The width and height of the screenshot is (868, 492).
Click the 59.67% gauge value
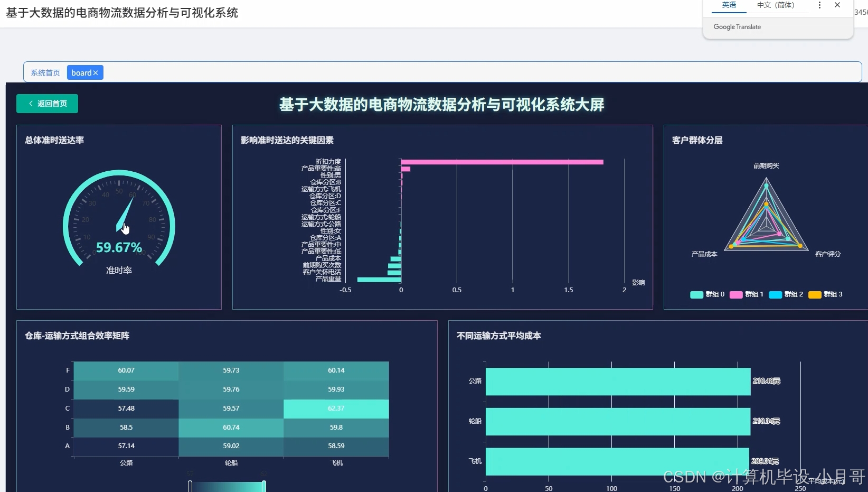click(119, 247)
